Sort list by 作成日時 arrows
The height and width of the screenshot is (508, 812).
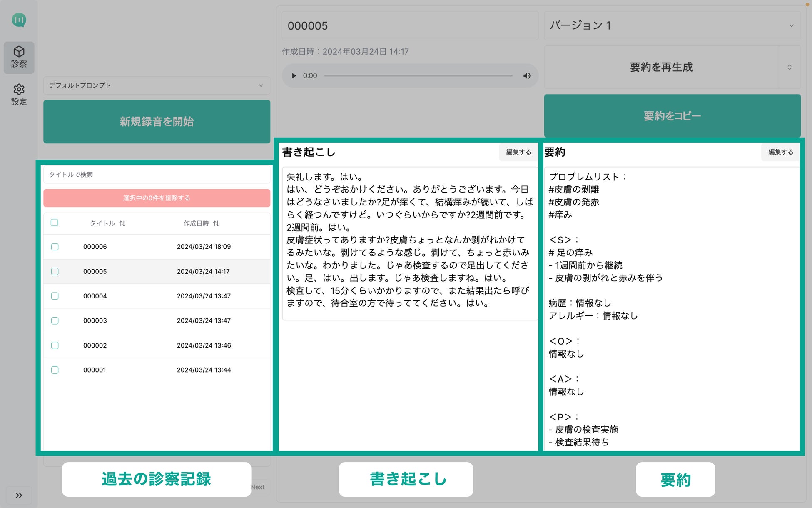pos(216,223)
